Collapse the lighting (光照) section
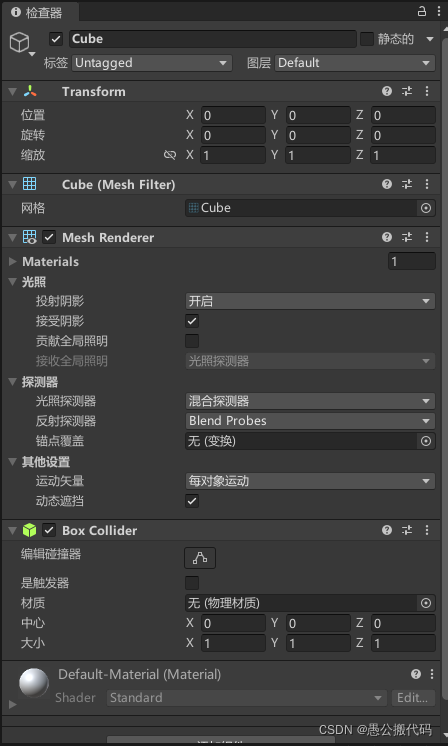The width and height of the screenshot is (448, 746). tap(13, 282)
